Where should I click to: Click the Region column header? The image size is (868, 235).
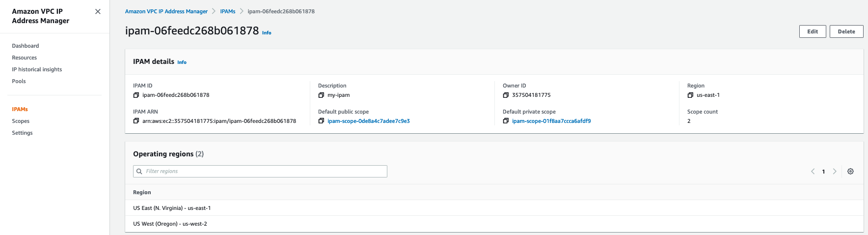tap(142, 193)
